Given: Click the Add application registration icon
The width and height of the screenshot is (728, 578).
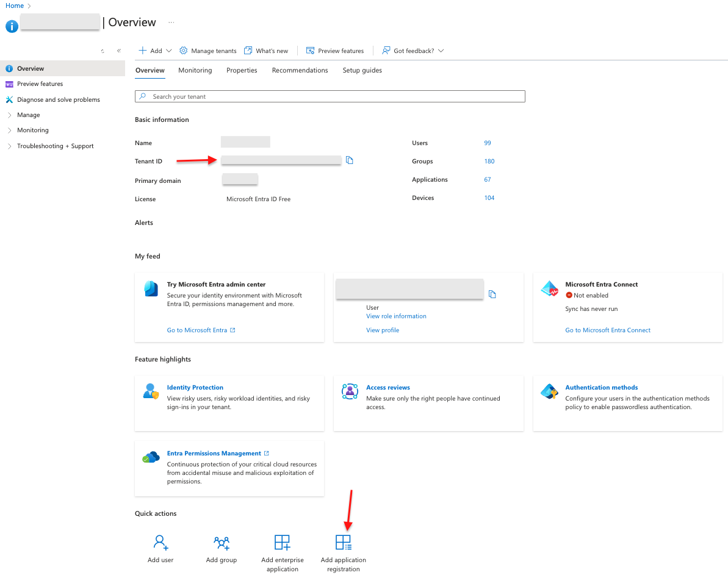Looking at the screenshot, I should point(344,542).
